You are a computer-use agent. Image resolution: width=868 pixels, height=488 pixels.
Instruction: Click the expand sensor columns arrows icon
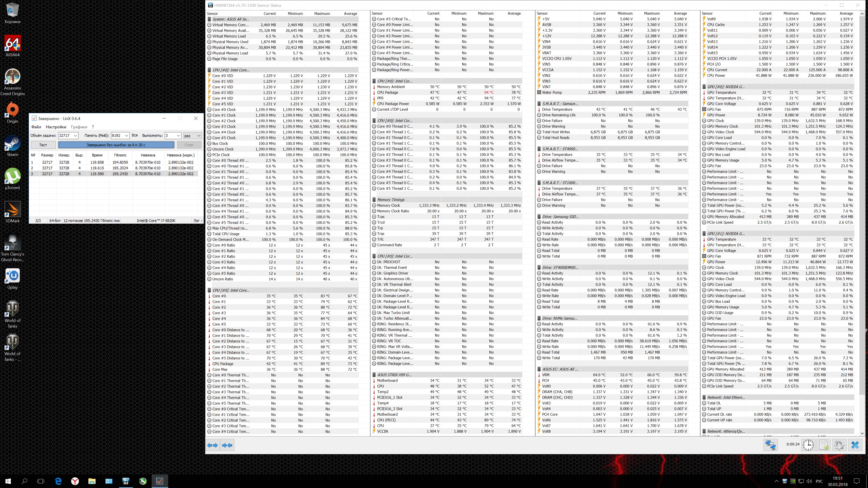click(x=212, y=445)
